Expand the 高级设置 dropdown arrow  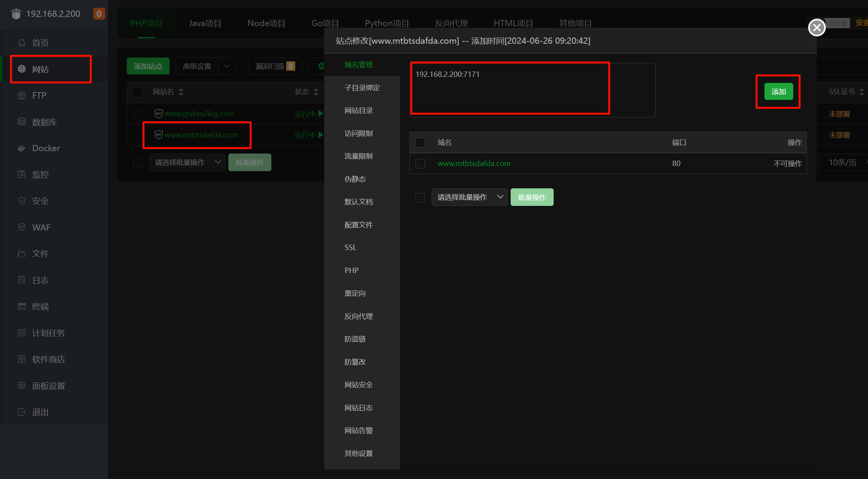(227, 66)
